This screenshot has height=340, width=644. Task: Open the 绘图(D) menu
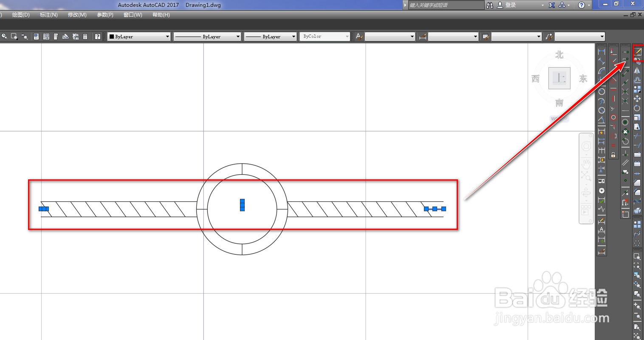point(21,15)
